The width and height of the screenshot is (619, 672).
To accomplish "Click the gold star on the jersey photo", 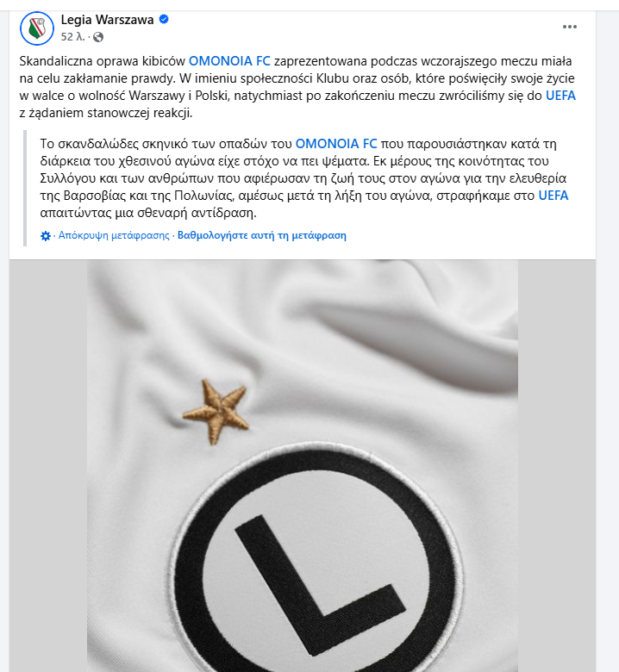I will (216, 412).
